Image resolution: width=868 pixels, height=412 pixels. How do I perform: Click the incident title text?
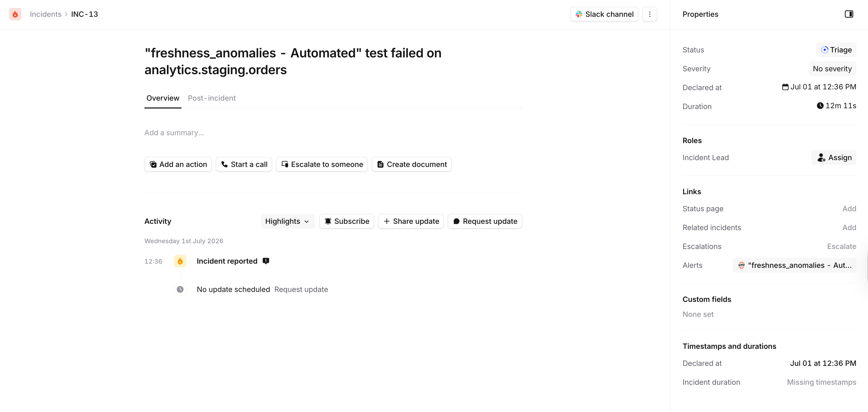pyautogui.click(x=293, y=61)
